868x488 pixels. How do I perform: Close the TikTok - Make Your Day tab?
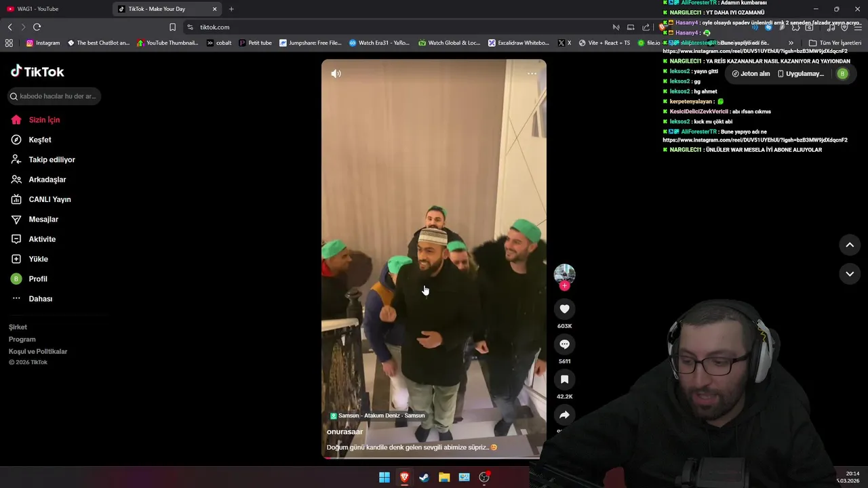(215, 9)
